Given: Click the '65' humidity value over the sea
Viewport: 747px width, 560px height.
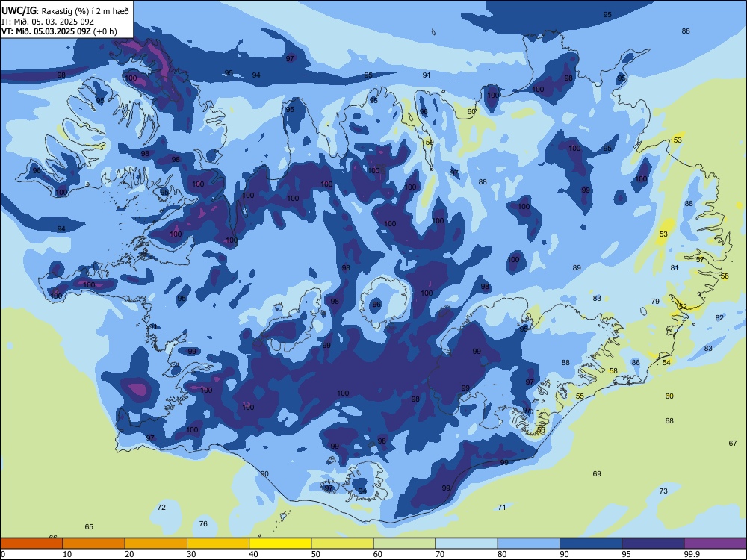Looking at the screenshot, I should (89, 526).
